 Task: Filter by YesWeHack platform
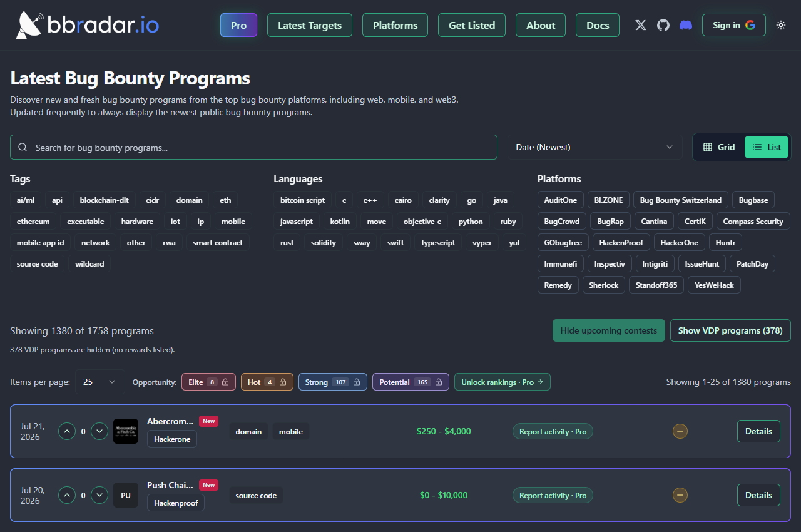[x=714, y=285]
